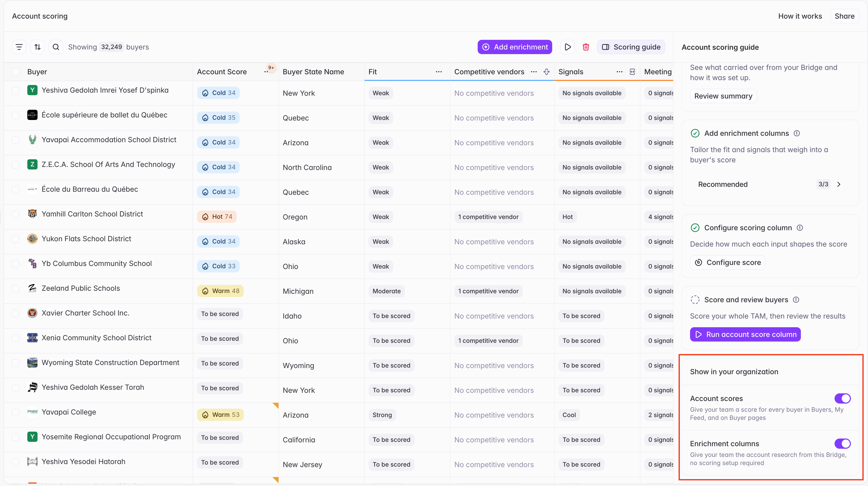Click the Warm 53 score badge
Screen dimensions: 868x486
pos(220,415)
